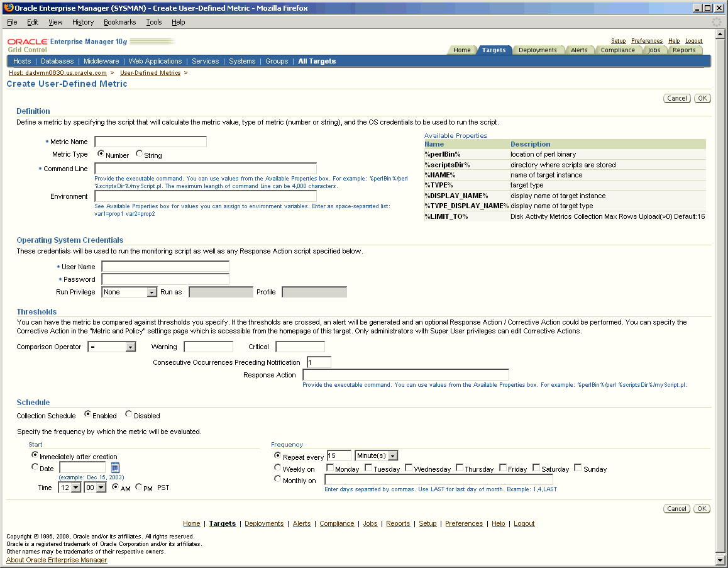This screenshot has width=728, height=568.
Task: Open the Bookmarks menu
Action: pos(120,22)
